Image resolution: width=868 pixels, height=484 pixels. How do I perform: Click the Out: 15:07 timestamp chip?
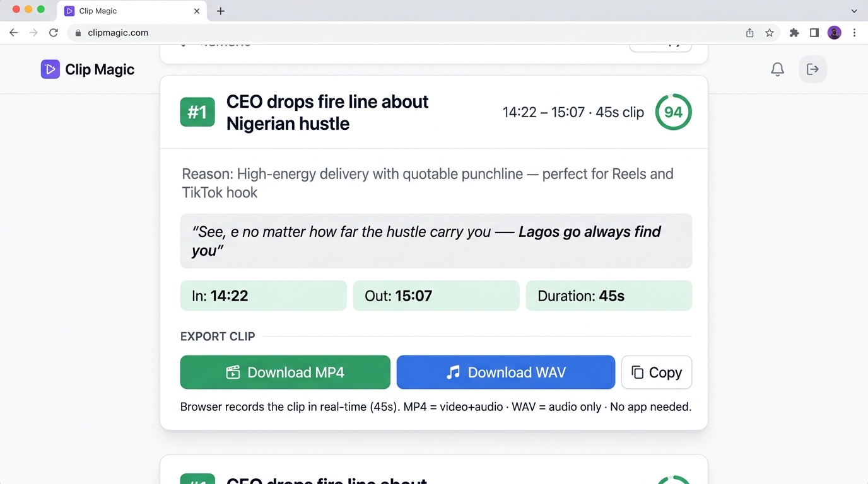point(437,296)
